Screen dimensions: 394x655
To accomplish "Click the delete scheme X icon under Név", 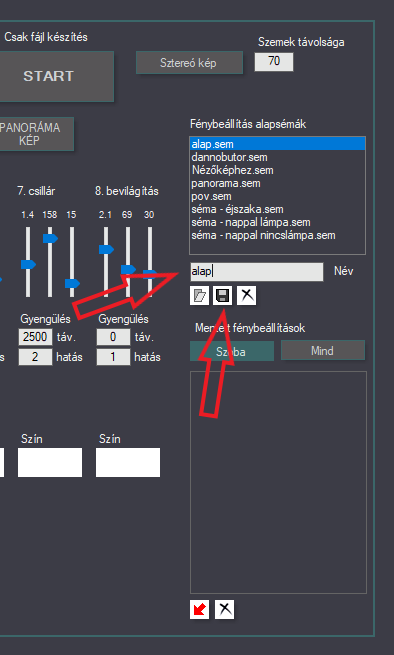I will click(x=247, y=296).
